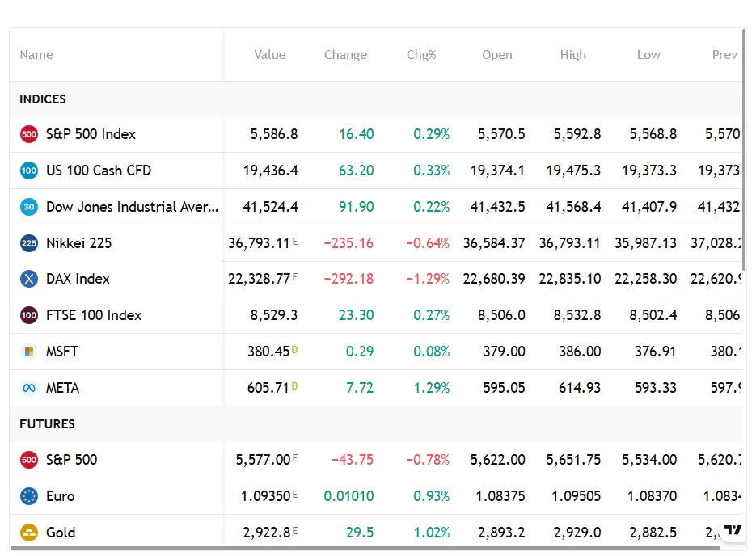Click the S&P 500 Index red icon

coord(29,134)
